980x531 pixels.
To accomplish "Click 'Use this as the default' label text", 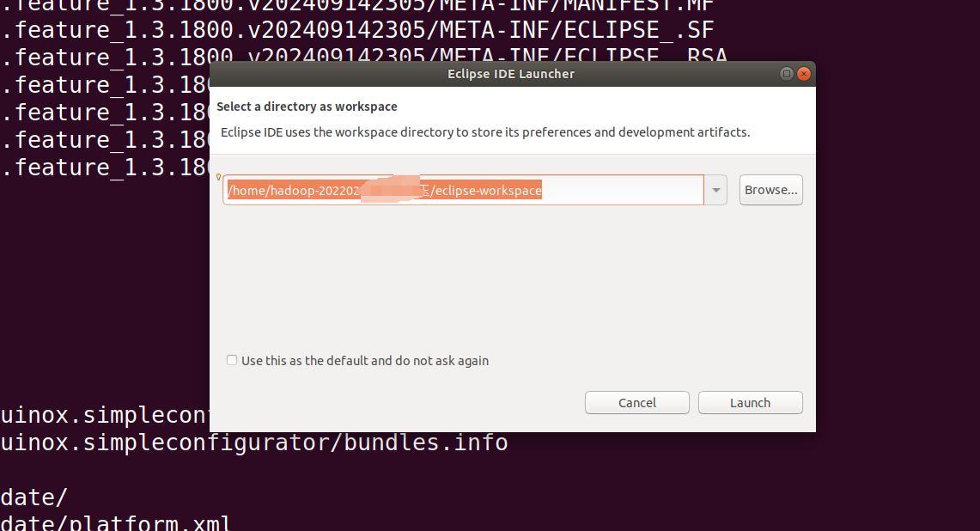I will pos(365,361).
